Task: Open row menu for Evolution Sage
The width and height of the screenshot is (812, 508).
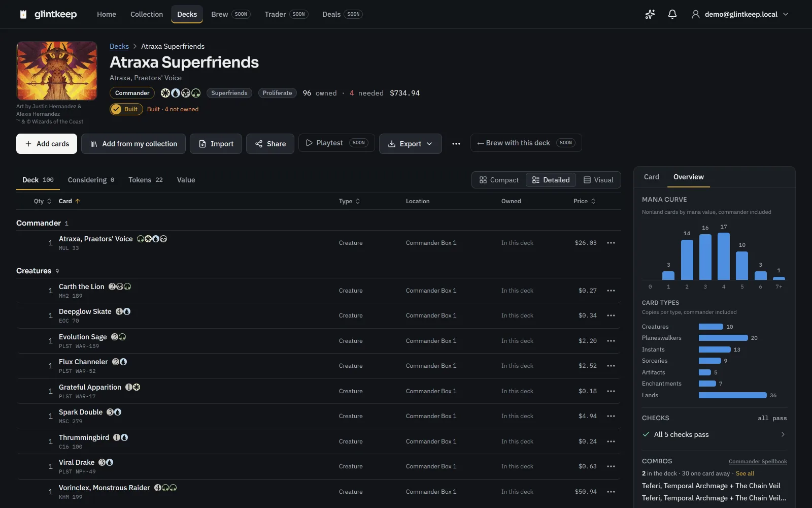Action: 611,341
